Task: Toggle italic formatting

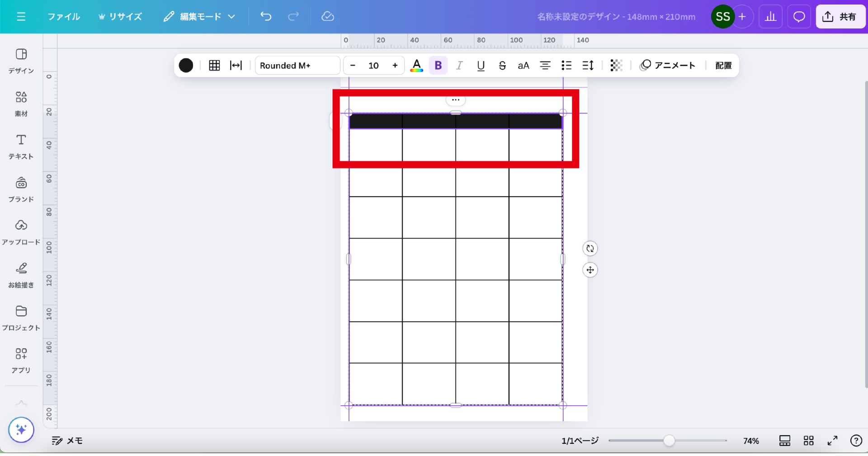Action: coord(459,66)
